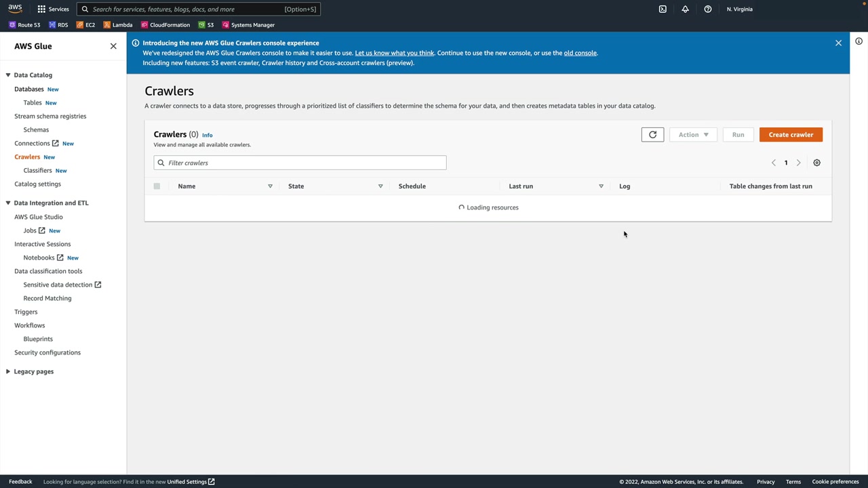The image size is (868, 488).
Task: Open Databases in the sidebar
Action: 28,89
